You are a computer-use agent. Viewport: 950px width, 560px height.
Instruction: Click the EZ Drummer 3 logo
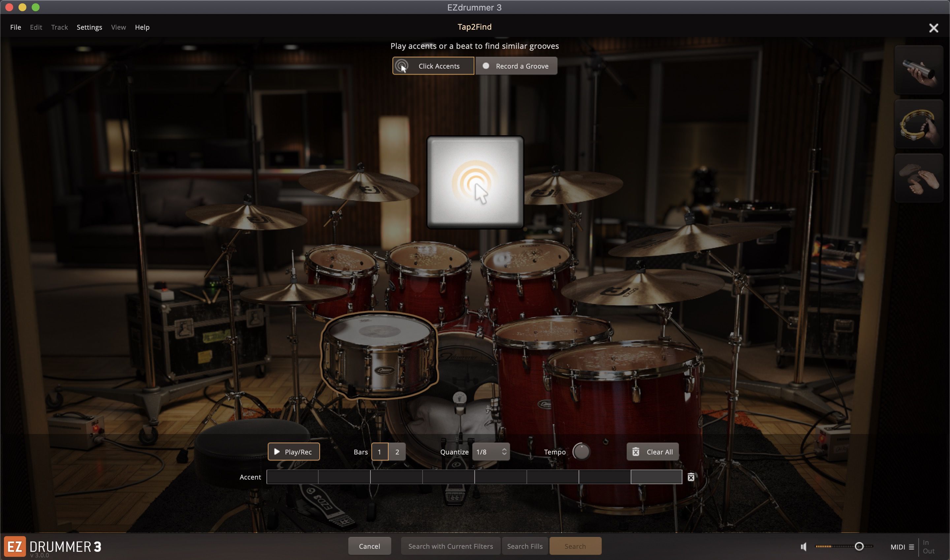tap(53, 546)
